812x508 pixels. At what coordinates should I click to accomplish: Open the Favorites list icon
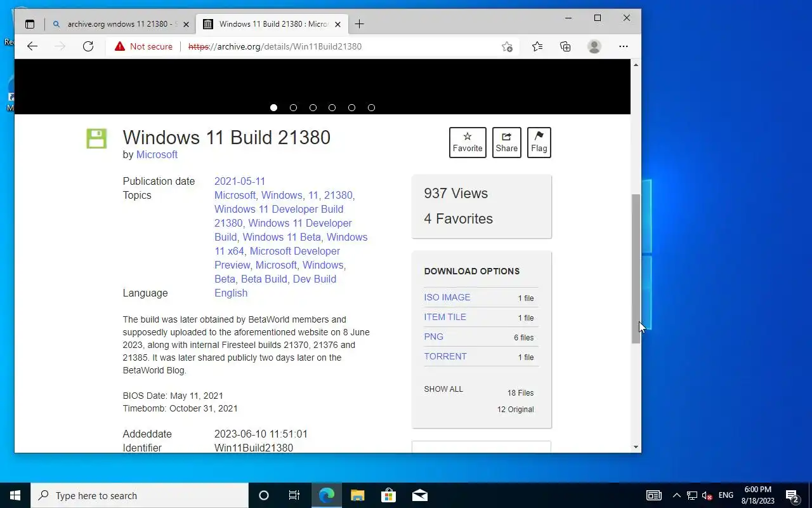[537, 46]
